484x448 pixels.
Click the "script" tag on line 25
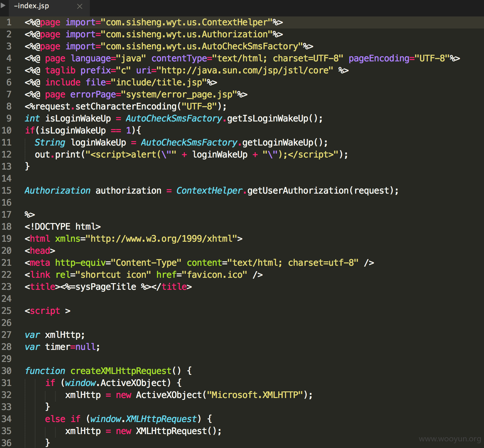[45, 311]
